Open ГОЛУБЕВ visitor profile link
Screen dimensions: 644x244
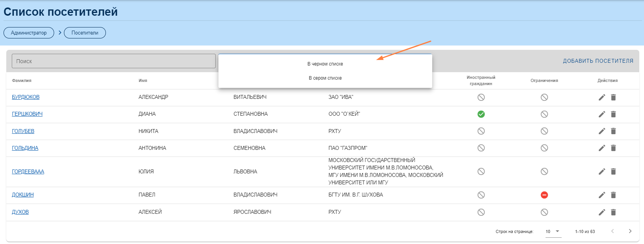pos(23,131)
